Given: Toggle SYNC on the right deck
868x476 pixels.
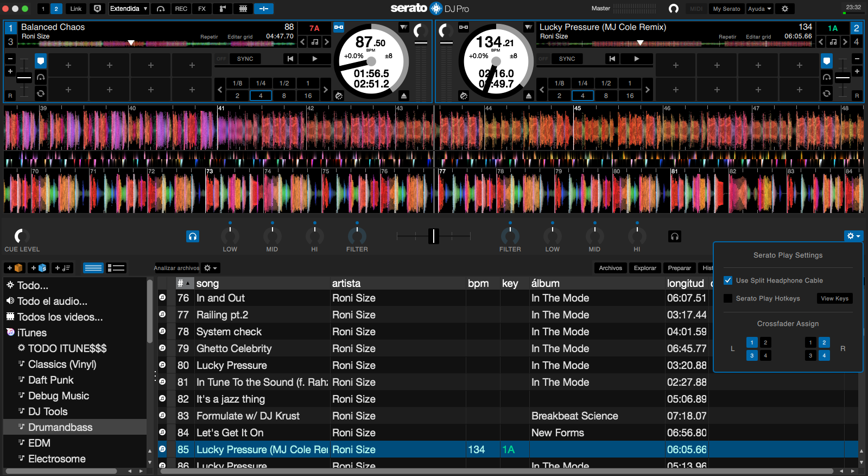Looking at the screenshot, I should pyautogui.click(x=567, y=59).
